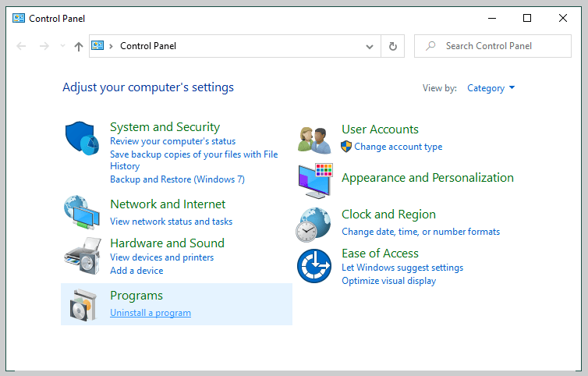The width and height of the screenshot is (588, 376).
Task: Select the Programs disc box icon
Action: tap(83, 305)
